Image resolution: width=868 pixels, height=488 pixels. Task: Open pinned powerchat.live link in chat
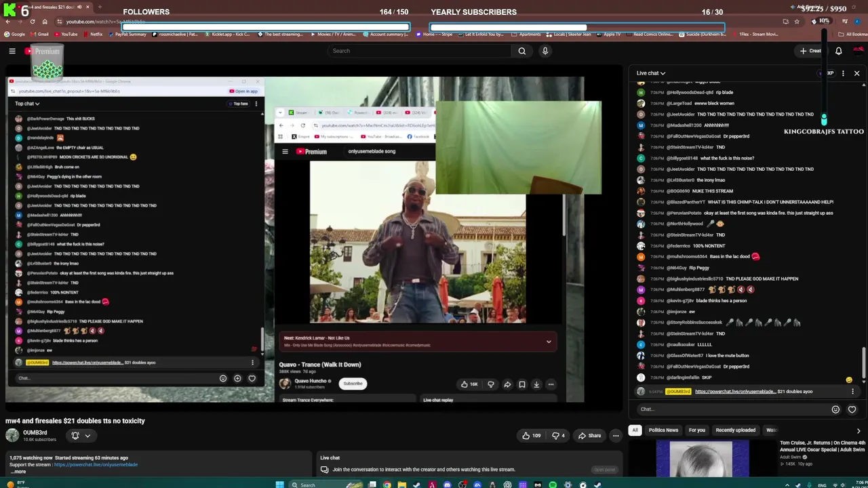735,392
